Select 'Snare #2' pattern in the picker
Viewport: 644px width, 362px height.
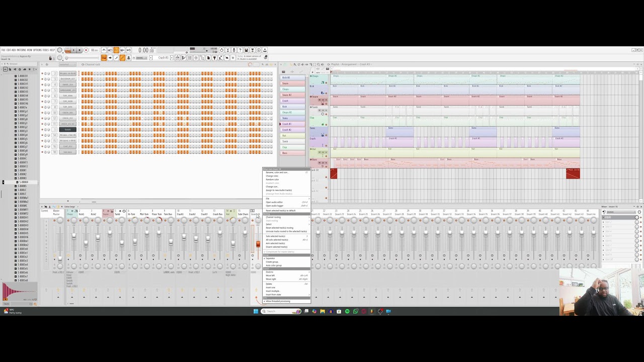(292, 95)
